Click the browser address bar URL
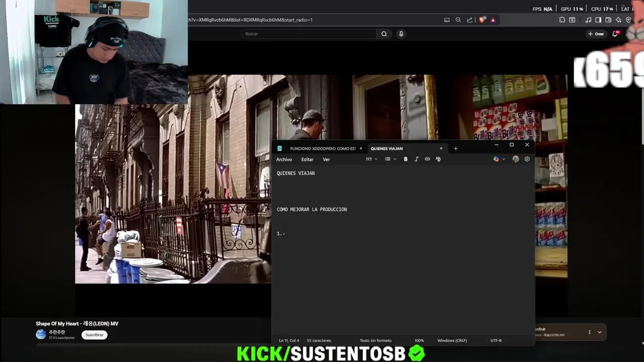 250,20
